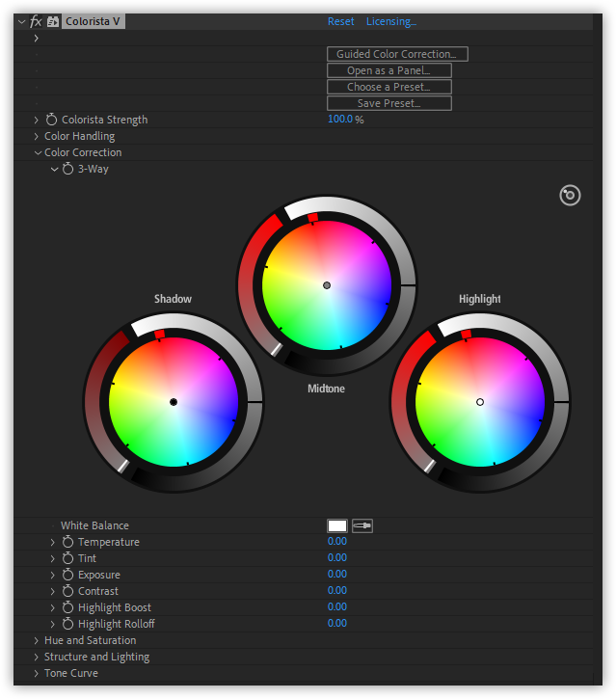Click the Shadow wheel luminance ring marker
The height and width of the screenshot is (699, 616).
[254, 402]
